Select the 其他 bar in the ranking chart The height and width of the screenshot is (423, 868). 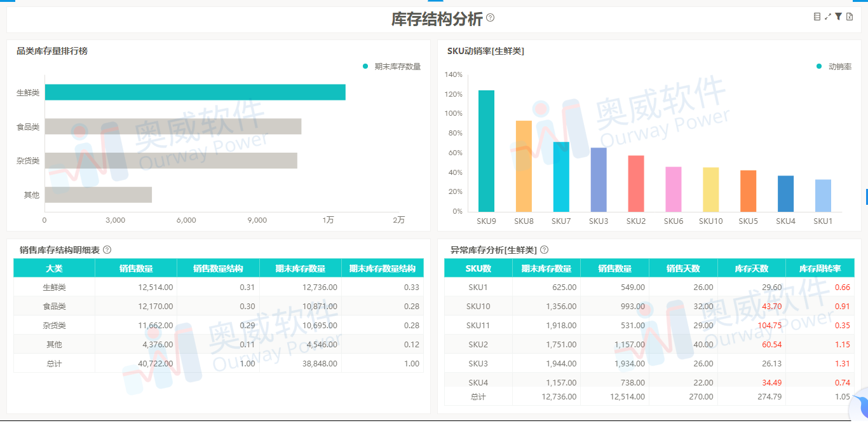98,195
